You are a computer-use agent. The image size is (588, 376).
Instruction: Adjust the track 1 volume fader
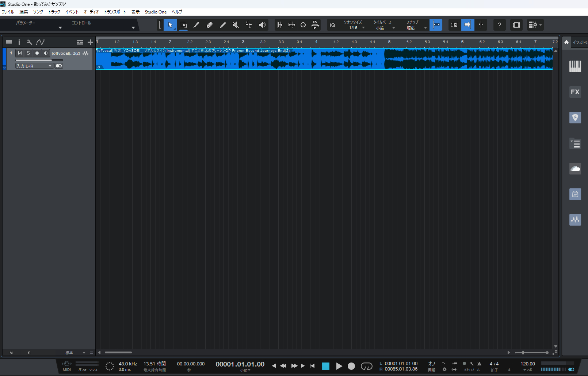click(39, 60)
